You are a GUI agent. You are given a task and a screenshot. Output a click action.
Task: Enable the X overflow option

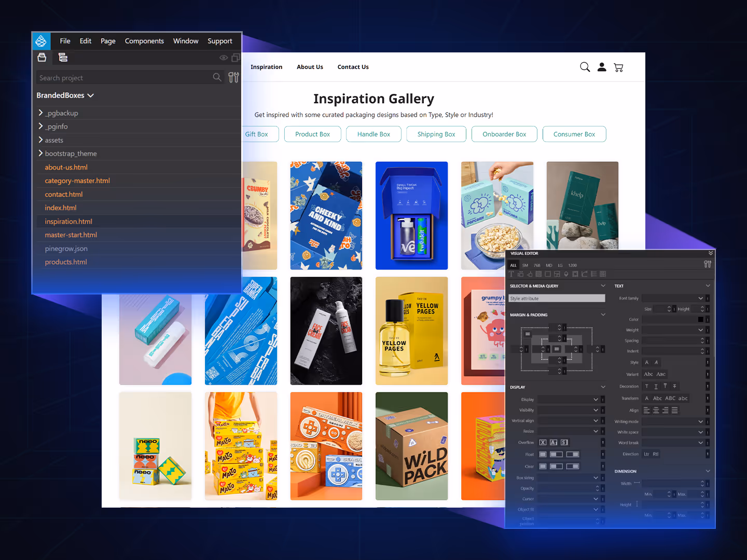point(544,442)
